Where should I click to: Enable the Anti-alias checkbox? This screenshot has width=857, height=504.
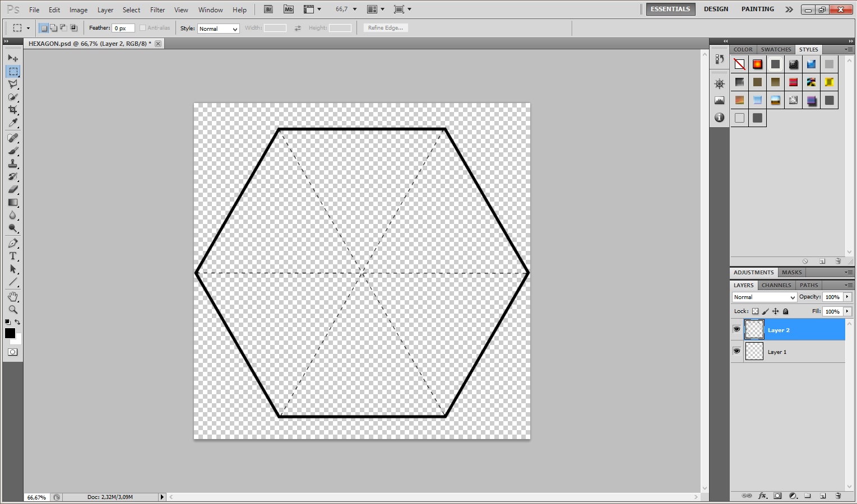(x=143, y=27)
